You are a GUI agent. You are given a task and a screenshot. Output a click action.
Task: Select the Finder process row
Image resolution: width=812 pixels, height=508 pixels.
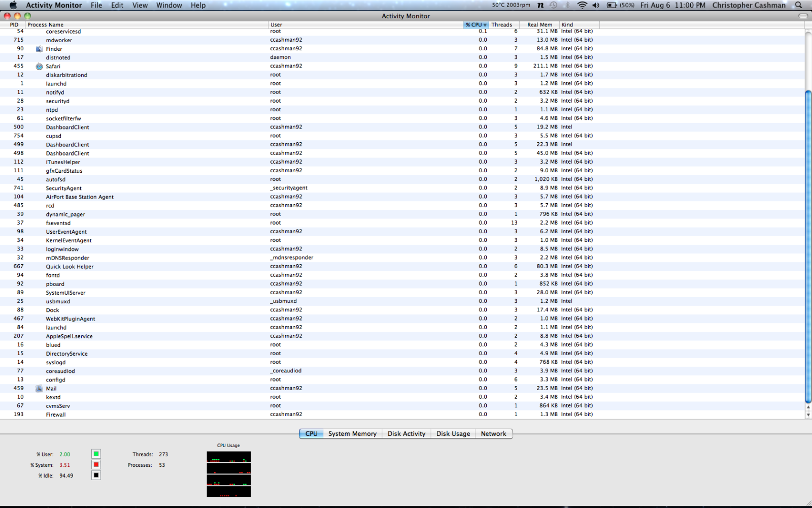402,49
